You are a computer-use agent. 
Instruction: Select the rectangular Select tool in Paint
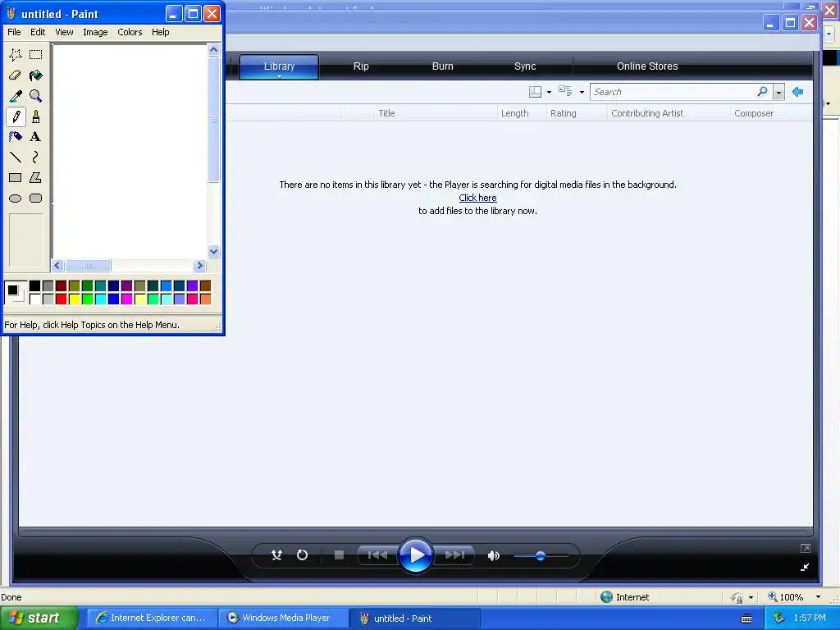pos(36,54)
